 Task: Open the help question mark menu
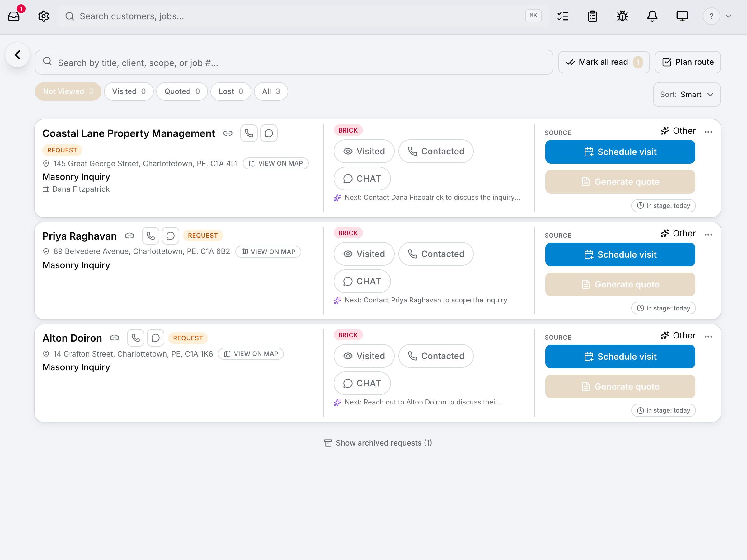712,16
